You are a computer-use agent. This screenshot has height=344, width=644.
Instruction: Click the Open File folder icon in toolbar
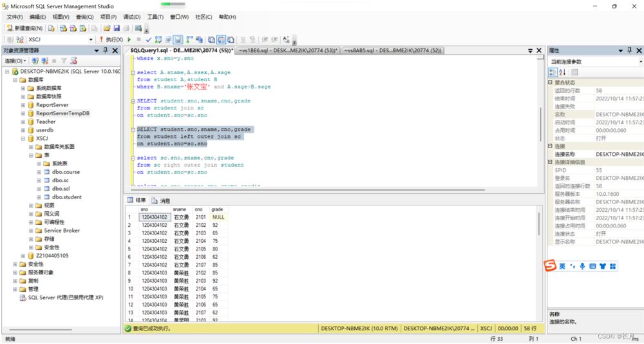pyautogui.click(x=106, y=28)
